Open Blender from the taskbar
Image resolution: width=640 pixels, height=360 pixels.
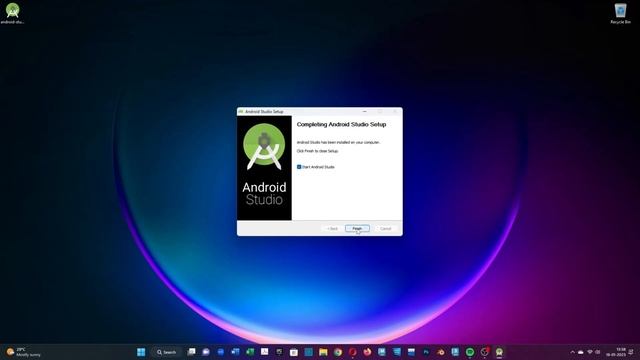(441, 352)
